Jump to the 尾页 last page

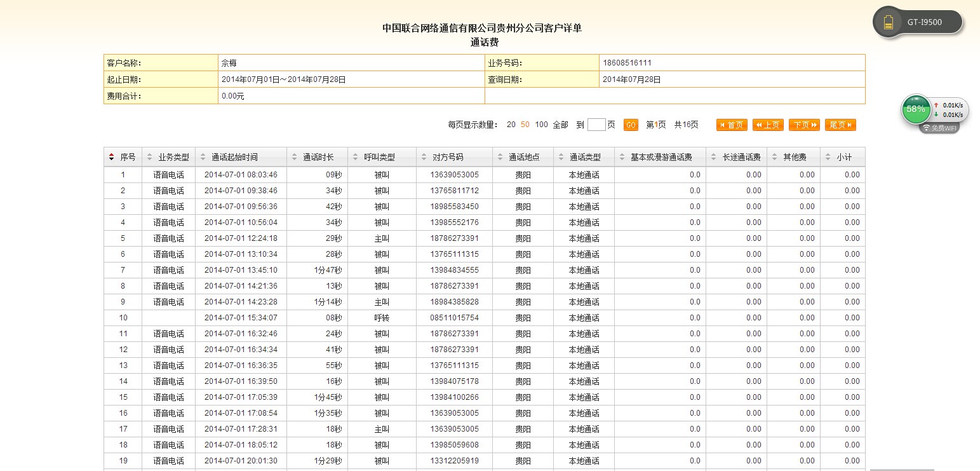(840, 125)
